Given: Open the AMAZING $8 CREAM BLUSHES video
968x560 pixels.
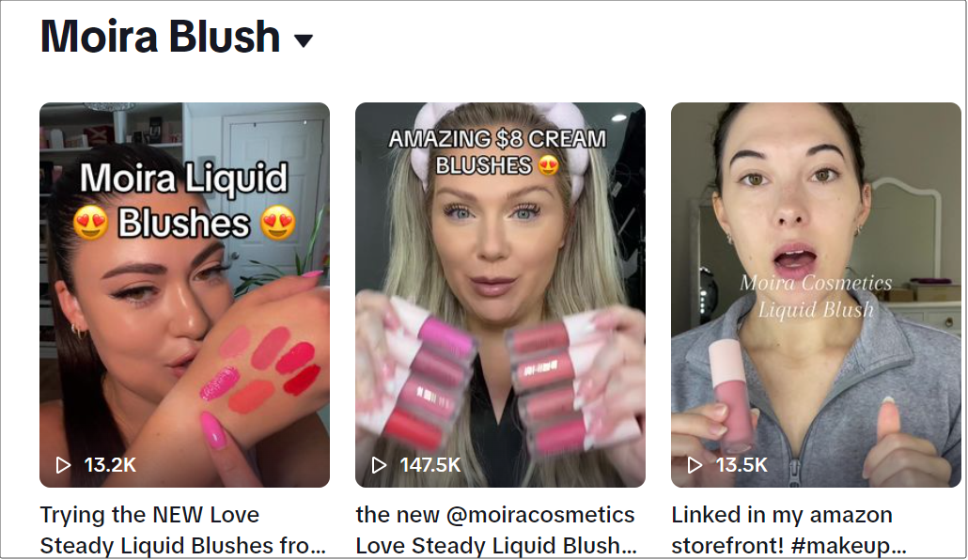Looking at the screenshot, I should point(500,294).
